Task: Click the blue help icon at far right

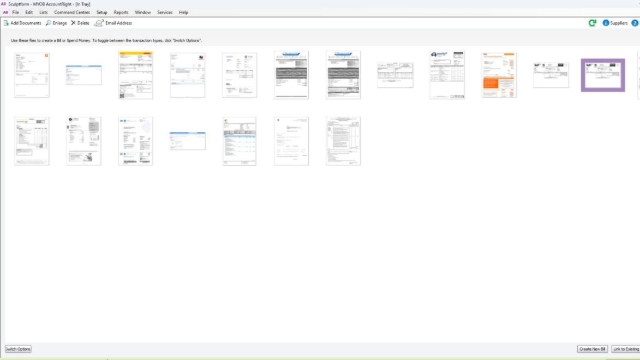Action: click(635, 23)
